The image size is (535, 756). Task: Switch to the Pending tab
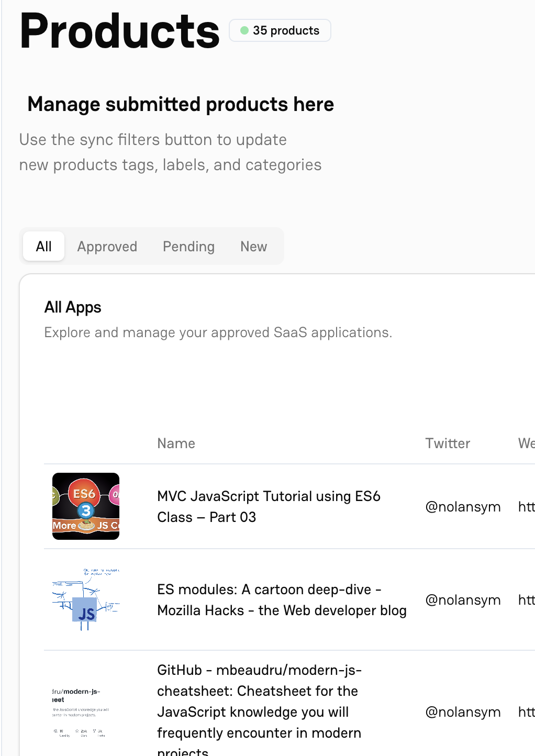(x=188, y=246)
